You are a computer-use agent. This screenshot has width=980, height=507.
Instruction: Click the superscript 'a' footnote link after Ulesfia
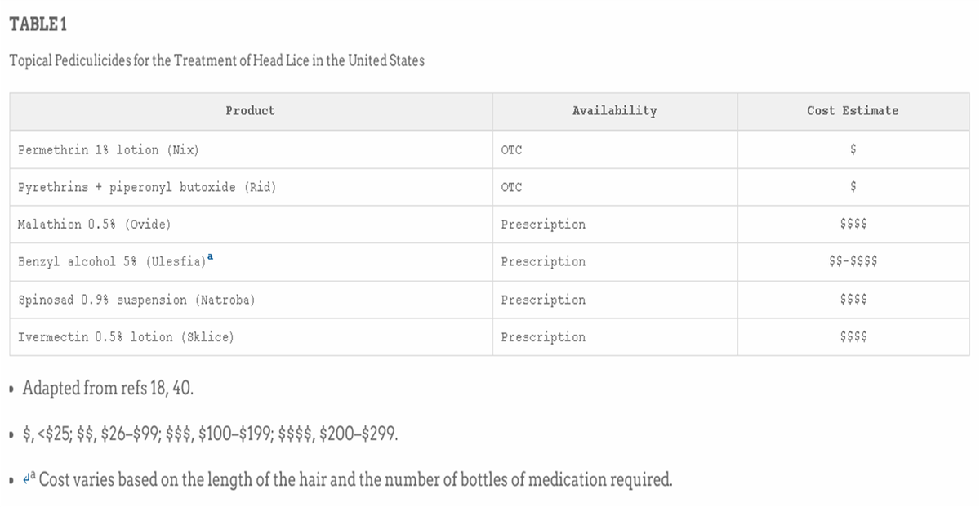point(210,257)
